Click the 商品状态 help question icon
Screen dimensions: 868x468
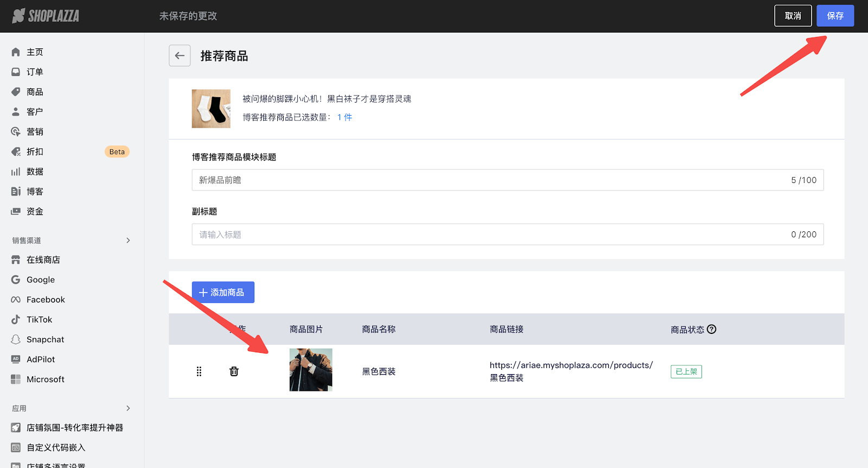point(712,329)
